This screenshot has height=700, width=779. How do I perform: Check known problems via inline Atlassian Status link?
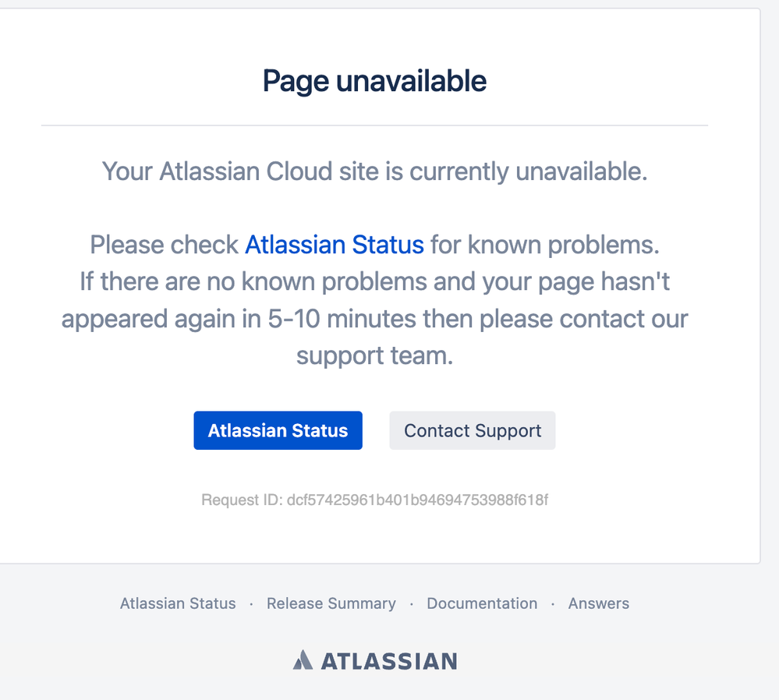pos(334,245)
